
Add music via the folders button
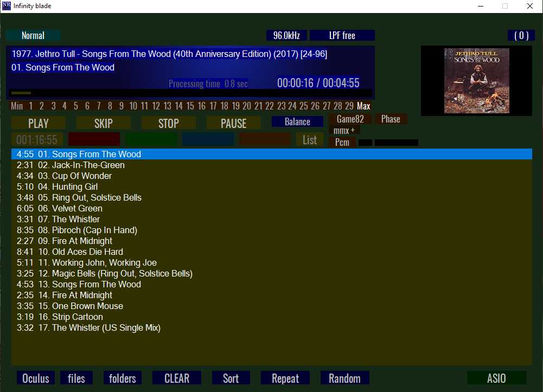tap(122, 378)
